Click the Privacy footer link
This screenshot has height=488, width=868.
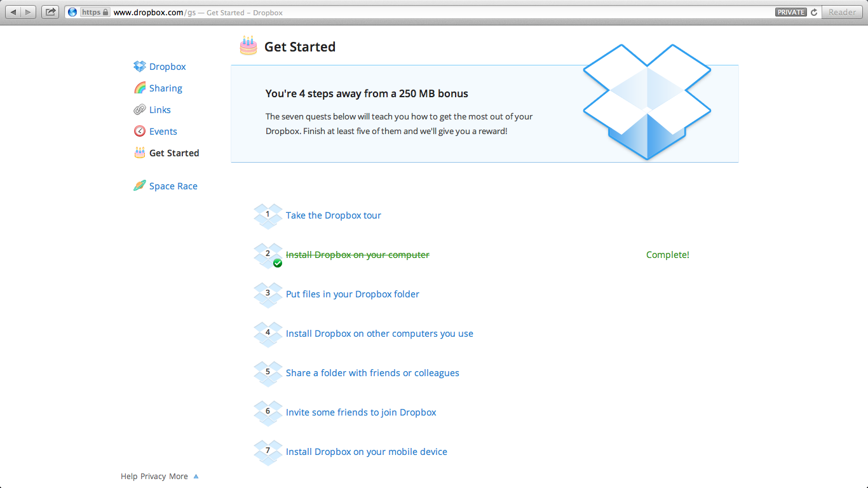pyautogui.click(x=153, y=477)
